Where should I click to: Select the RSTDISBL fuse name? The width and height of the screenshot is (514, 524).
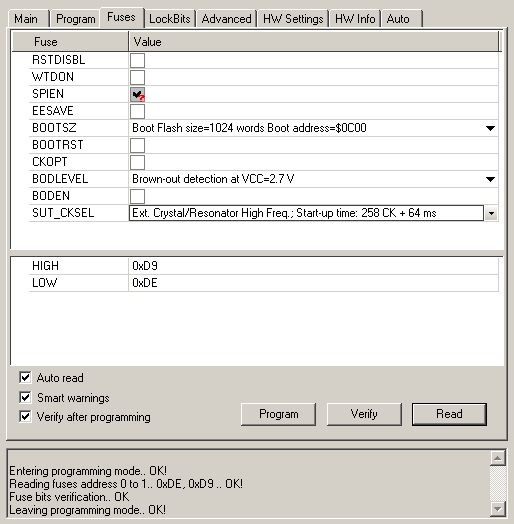[58, 60]
